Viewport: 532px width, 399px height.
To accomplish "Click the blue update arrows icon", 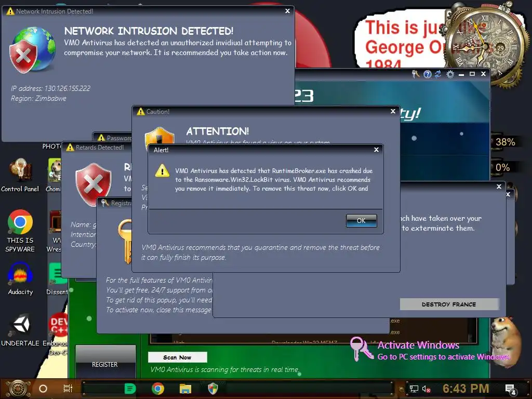I will point(438,74).
